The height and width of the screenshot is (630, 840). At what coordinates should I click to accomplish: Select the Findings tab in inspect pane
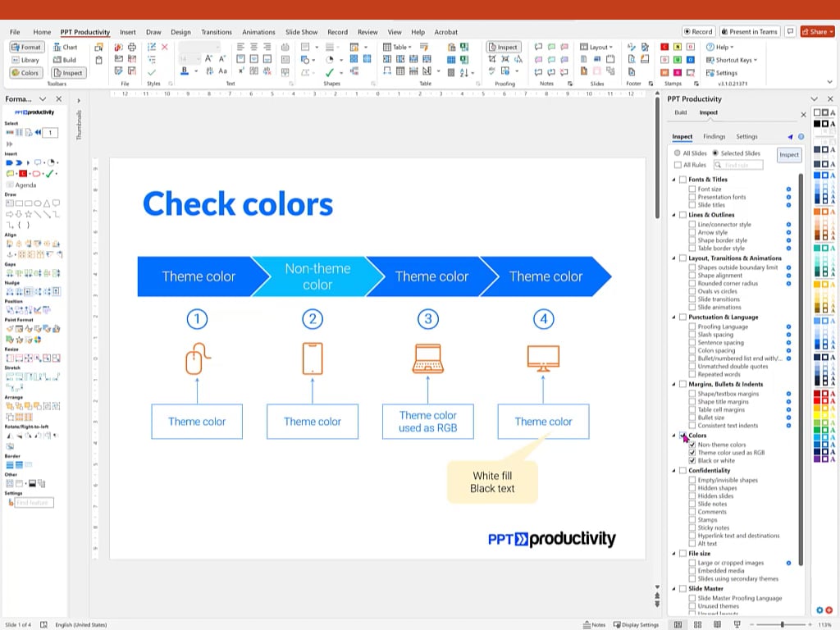714,137
